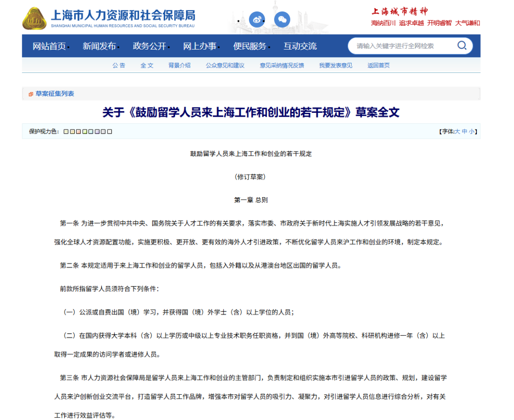Switch to the 背景介绍 tab
This screenshot has width=514, height=420.
click(179, 66)
